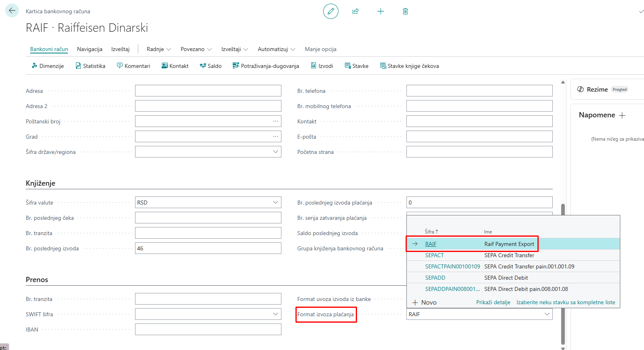Go back using the left arrow icon
Viewport: 644px width, 350px height.
coord(12,11)
